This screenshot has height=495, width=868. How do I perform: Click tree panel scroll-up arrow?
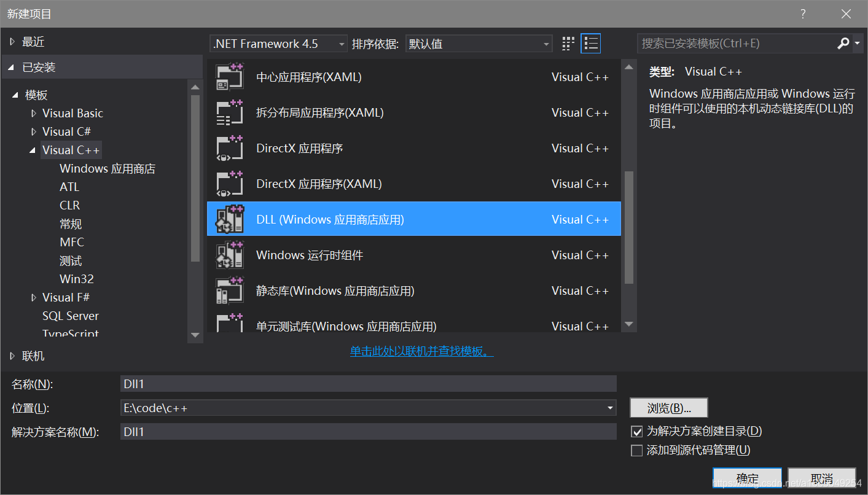[195, 87]
